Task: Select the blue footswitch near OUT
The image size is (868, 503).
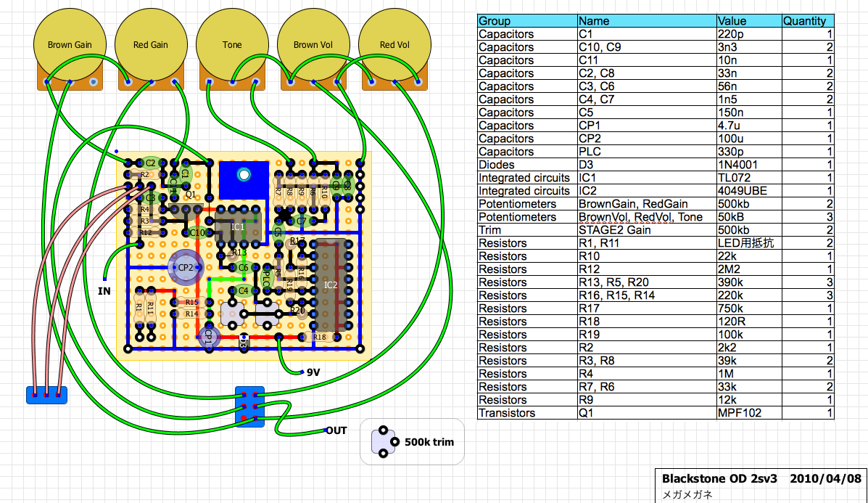Action: tap(249, 406)
